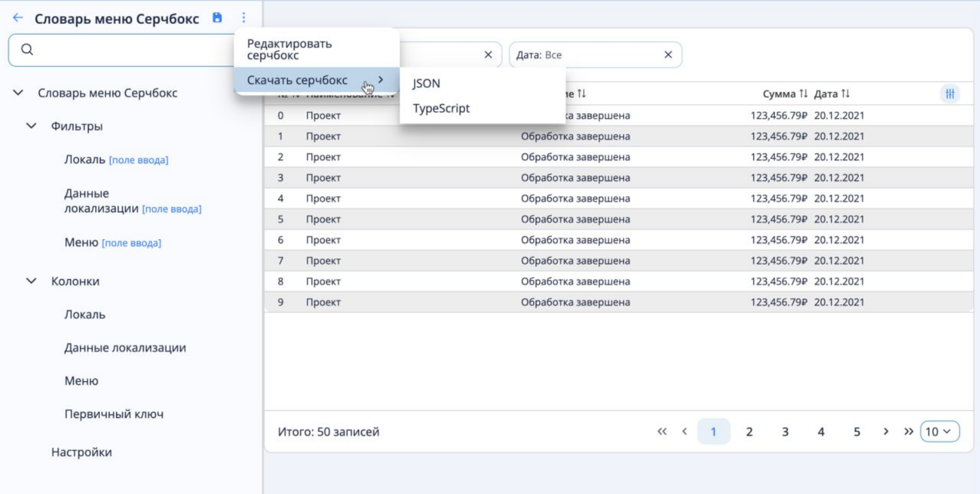Go to page 2

click(749, 431)
